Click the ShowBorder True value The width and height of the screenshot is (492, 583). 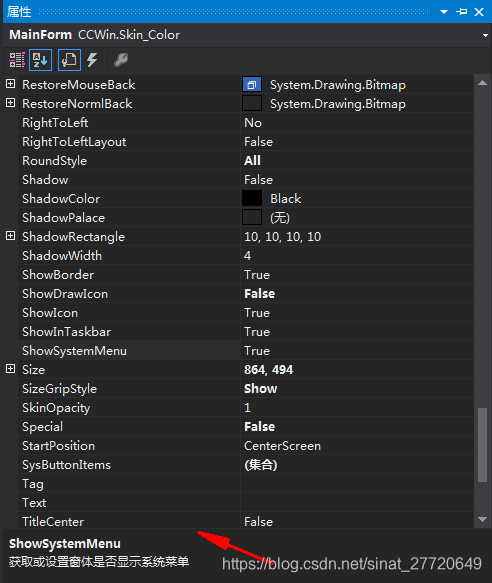click(257, 275)
